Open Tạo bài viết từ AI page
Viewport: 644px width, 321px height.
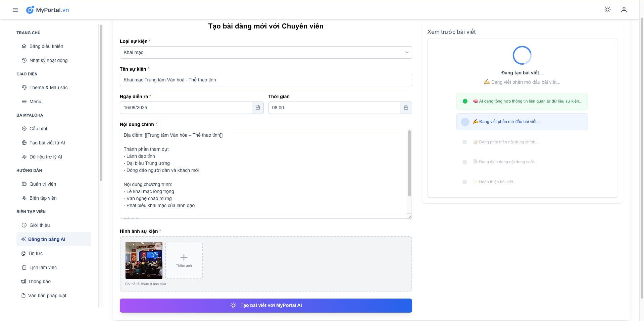(x=47, y=143)
